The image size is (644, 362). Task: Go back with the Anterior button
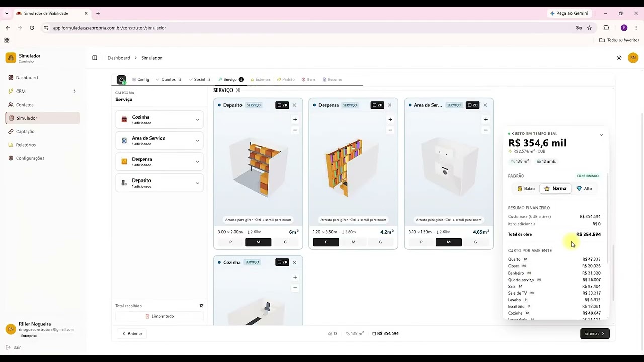[x=132, y=334]
